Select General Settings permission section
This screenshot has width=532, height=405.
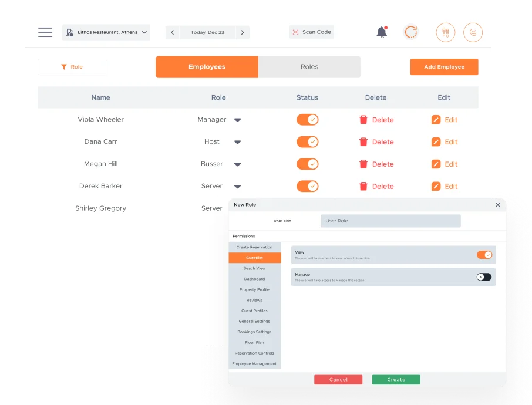(255, 321)
